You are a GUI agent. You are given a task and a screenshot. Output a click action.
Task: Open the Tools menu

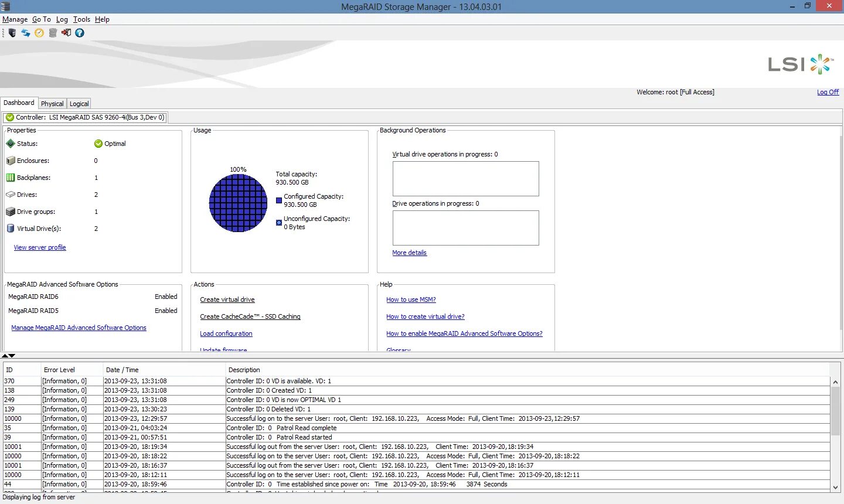82,19
